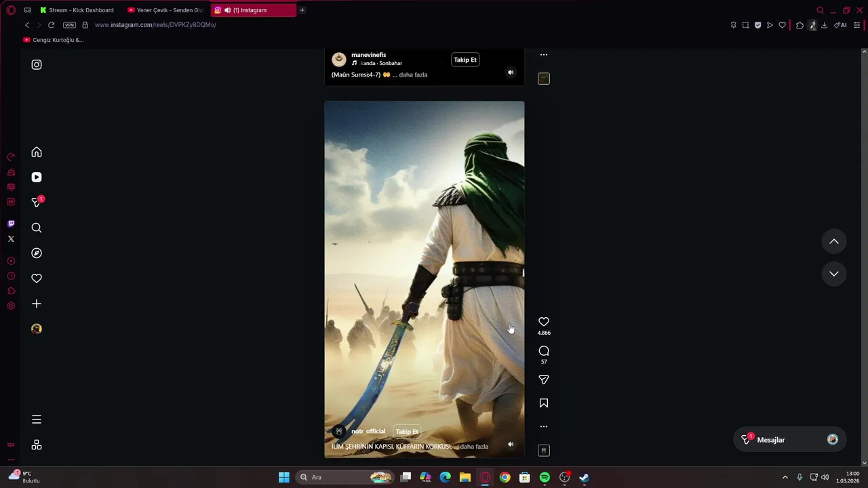Screen dimensions: 868x488
Task: Open the search tabs magnifier icon
Action: [x=820, y=10]
